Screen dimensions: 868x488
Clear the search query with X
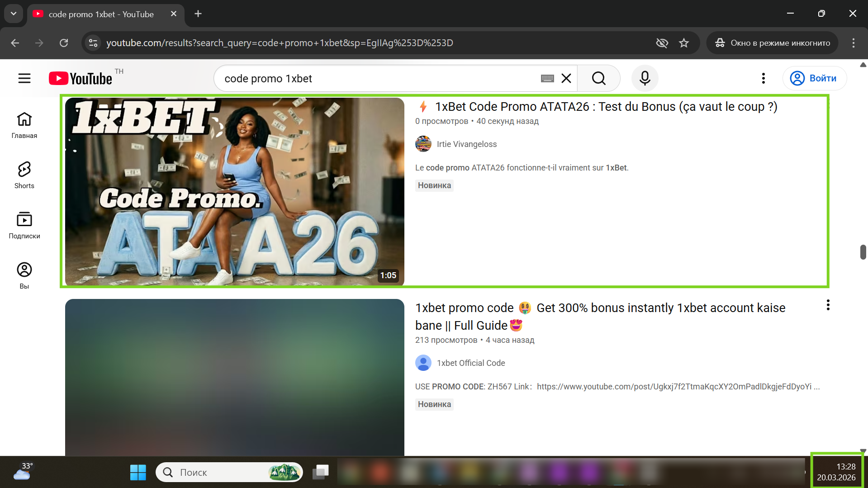pos(566,79)
